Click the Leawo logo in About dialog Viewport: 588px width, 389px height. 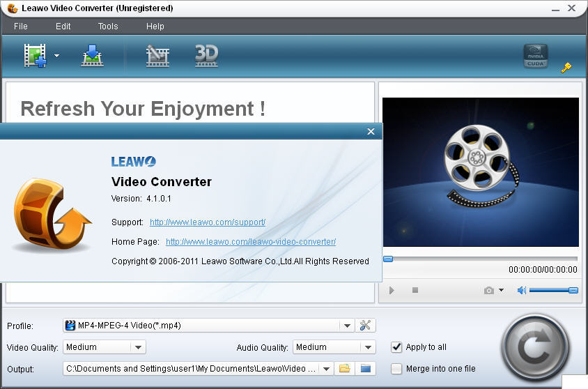tap(134, 162)
